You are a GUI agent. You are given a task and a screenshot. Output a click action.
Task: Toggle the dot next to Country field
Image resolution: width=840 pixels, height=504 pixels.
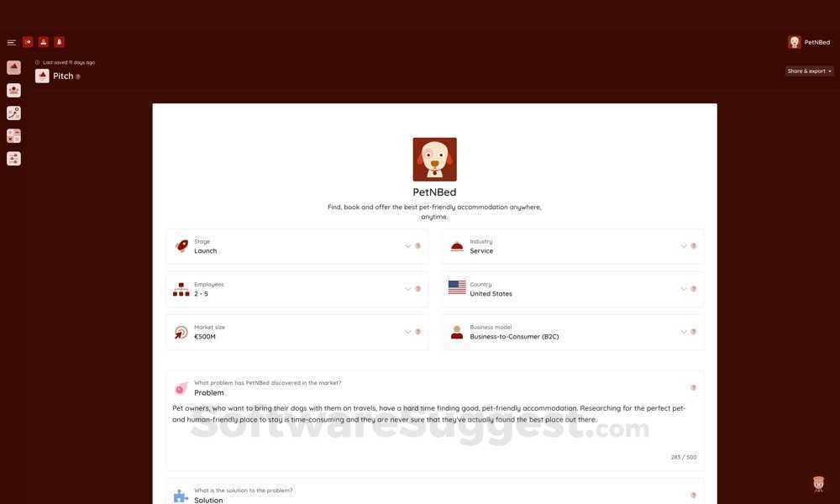694,289
